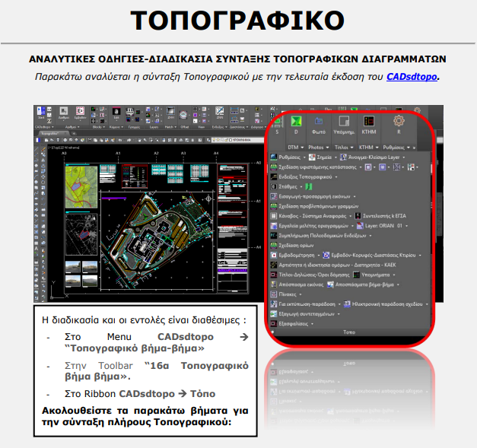This screenshot has width=477, height=448.
Task: Click the text “Τοπογραφικό βήμα-βήμα”
Action: click(135, 348)
